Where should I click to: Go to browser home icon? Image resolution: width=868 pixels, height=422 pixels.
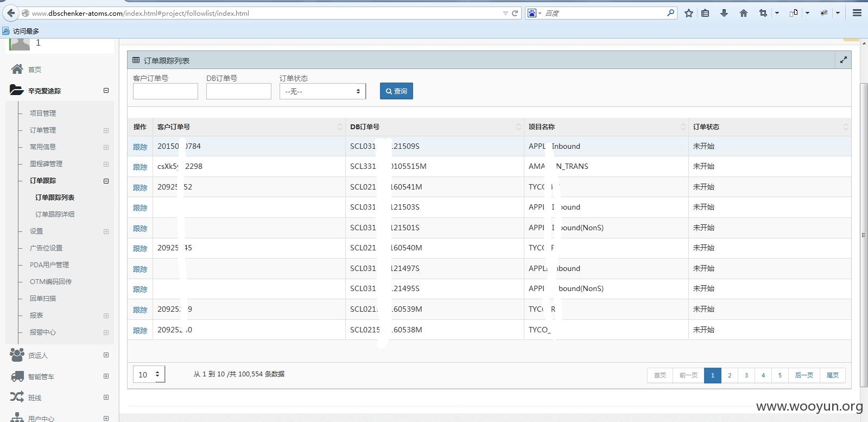point(744,13)
